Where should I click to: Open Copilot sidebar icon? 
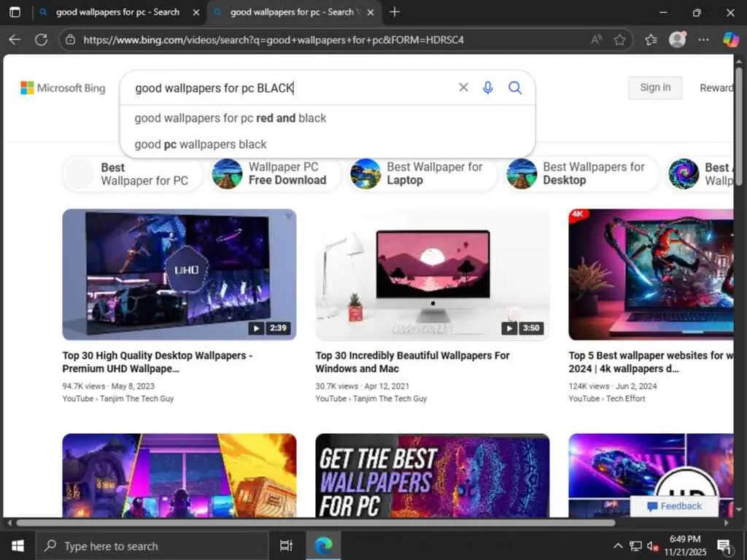tap(731, 39)
